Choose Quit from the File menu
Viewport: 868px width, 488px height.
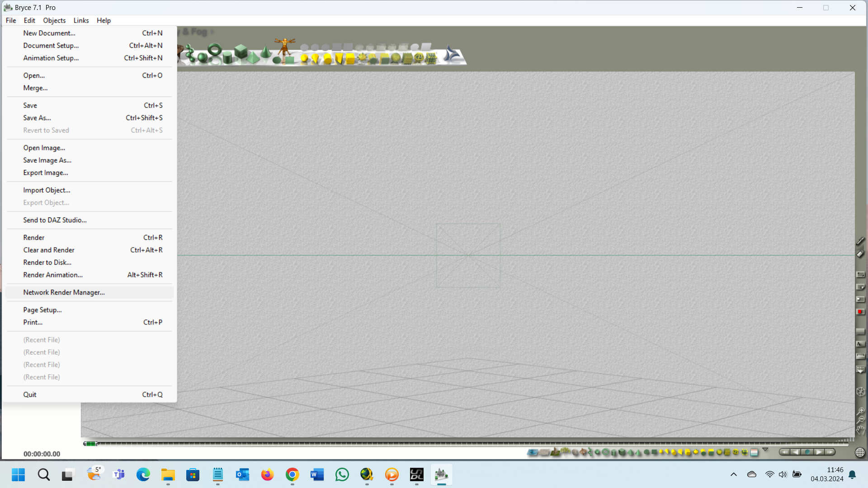(x=90, y=394)
